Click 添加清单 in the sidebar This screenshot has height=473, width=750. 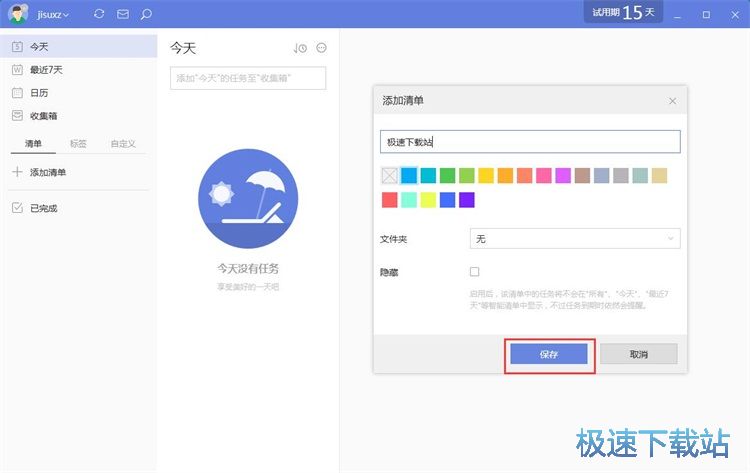pos(47,172)
